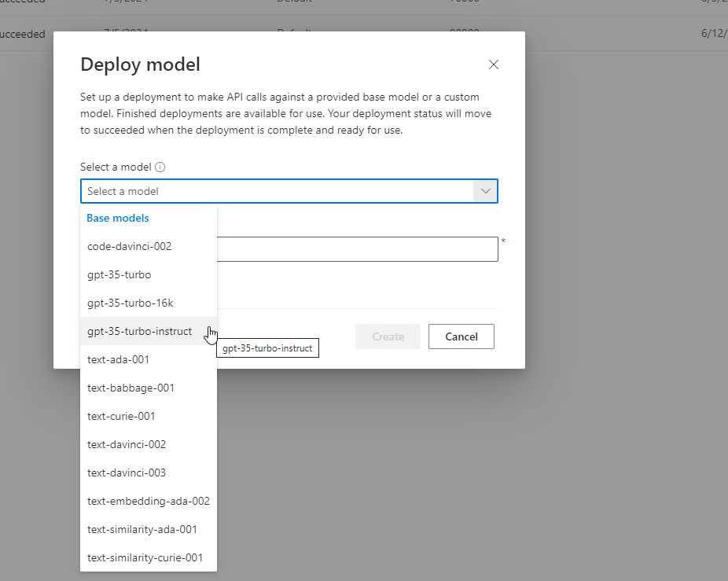Pick the text-curie-001 option

coord(149,416)
